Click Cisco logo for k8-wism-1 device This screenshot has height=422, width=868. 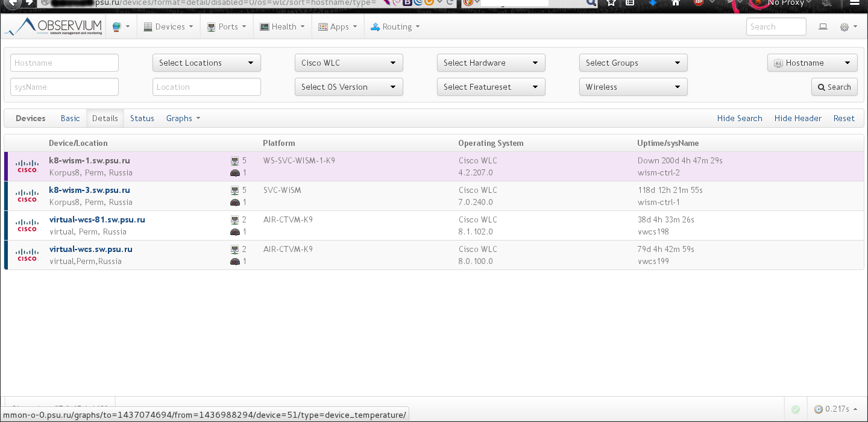pos(27,166)
